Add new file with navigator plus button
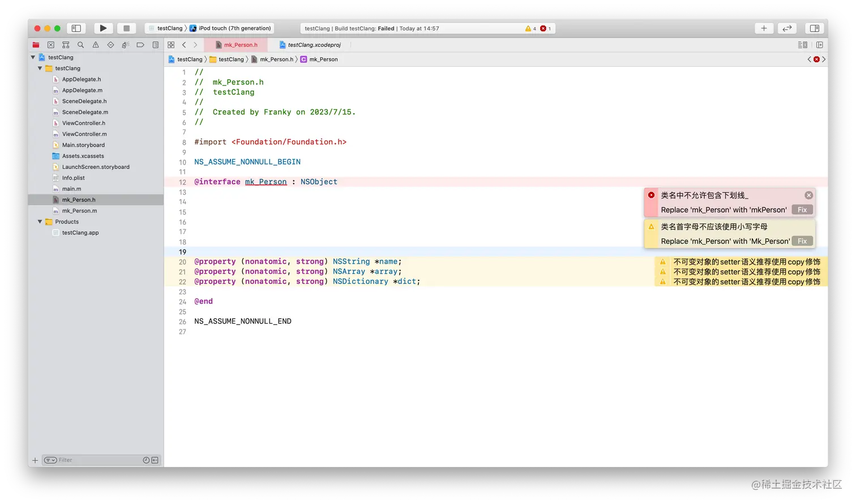The image size is (856, 504). [x=35, y=460]
